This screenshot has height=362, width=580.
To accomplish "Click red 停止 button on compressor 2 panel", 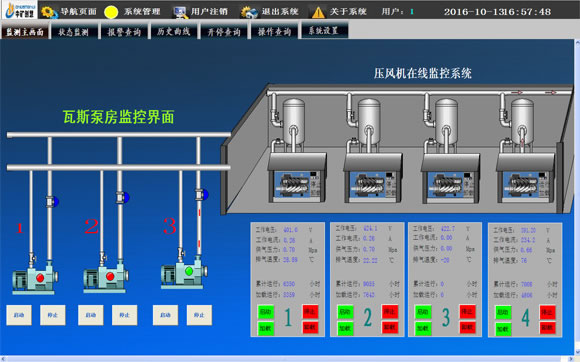I will pyautogui.click(x=390, y=312).
